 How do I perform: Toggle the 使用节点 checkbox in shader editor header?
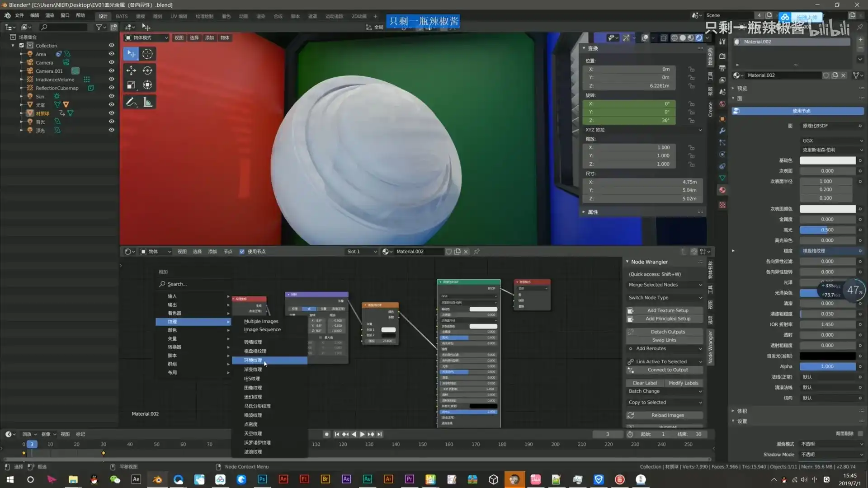[x=241, y=252]
